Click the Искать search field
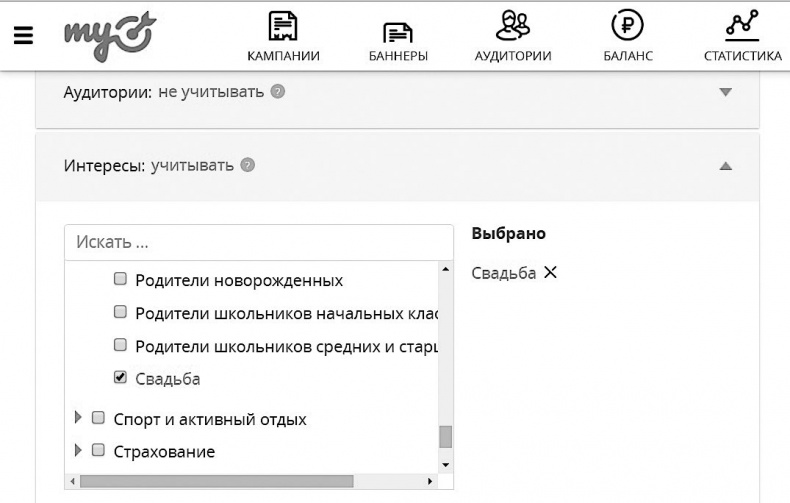Screen dimensions: 790x503 pos(258,242)
